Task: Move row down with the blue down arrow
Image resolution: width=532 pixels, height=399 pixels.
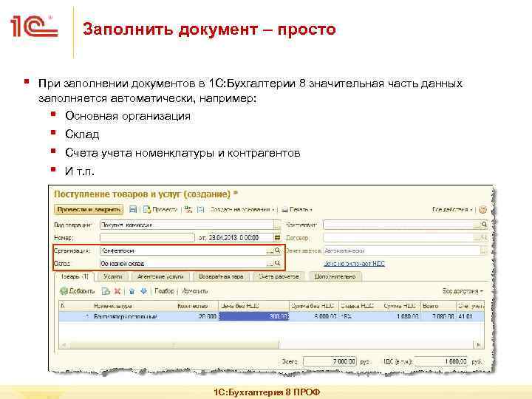Action: coord(143,291)
